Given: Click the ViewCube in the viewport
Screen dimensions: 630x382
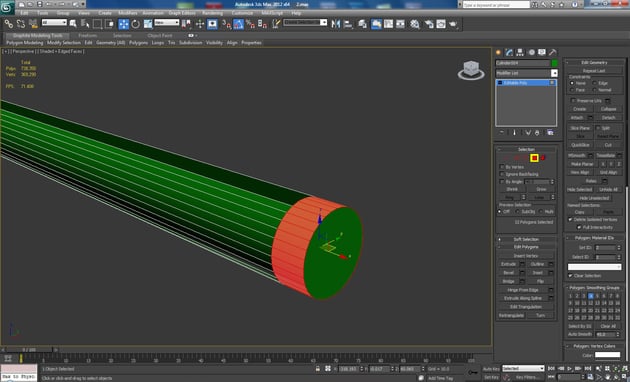Looking at the screenshot, I should pyautogui.click(x=471, y=70).
